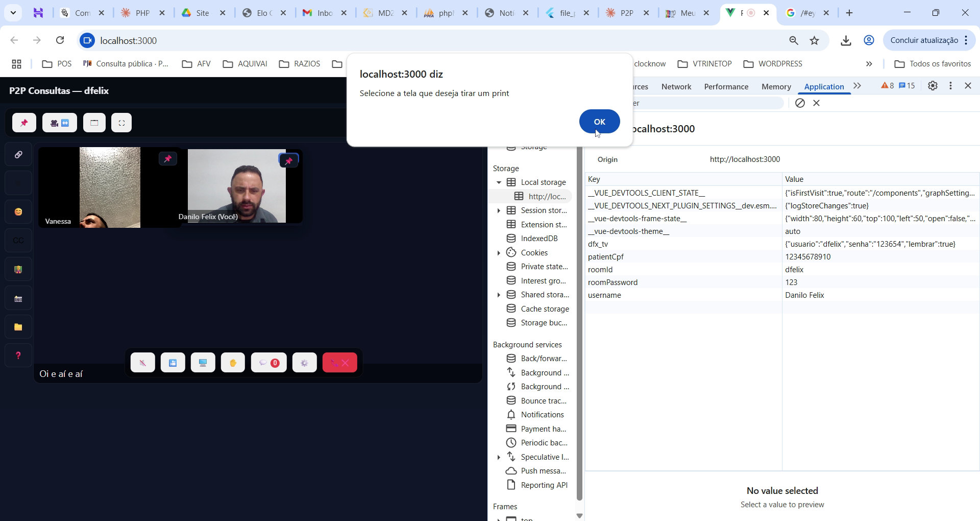Switch to the Network tab in DevTools

(676, 86)
